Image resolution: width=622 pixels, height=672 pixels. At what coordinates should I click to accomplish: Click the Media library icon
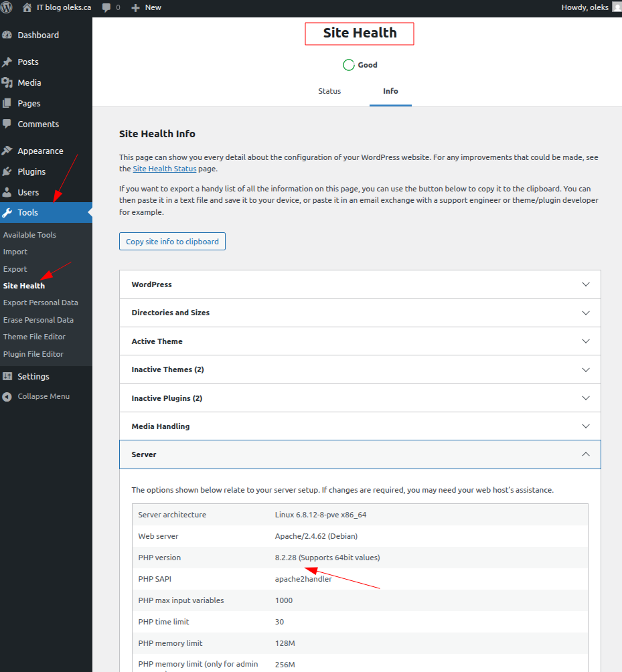[7, 82]
